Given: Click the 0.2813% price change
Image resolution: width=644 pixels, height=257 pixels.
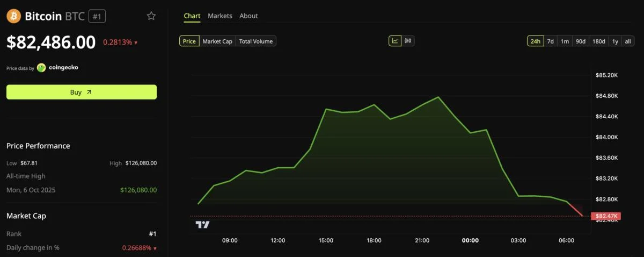Looking at the screenshot, I should [x=120, y=42].
